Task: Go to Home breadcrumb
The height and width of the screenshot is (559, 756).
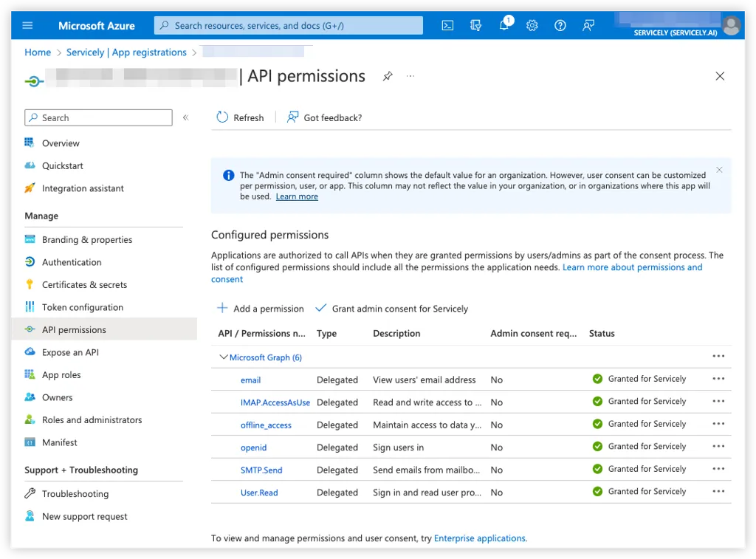Action: pyautogui.click(x=38, y=52)
